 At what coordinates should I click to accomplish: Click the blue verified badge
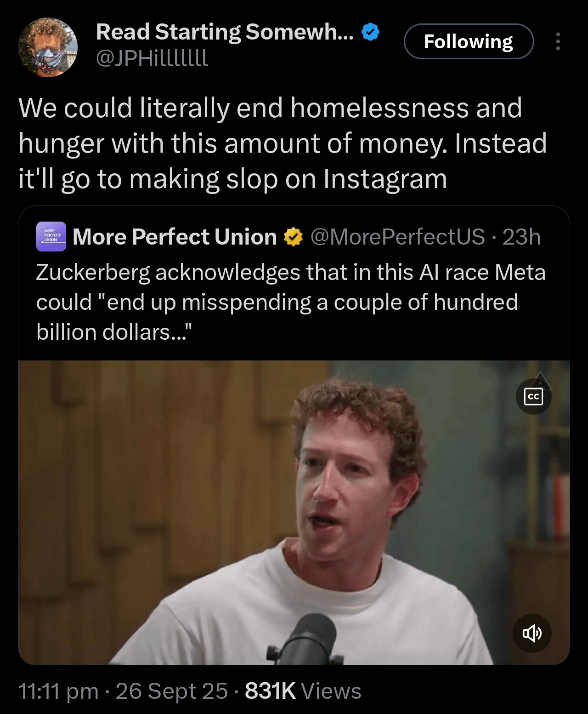(x=370, y=32)
